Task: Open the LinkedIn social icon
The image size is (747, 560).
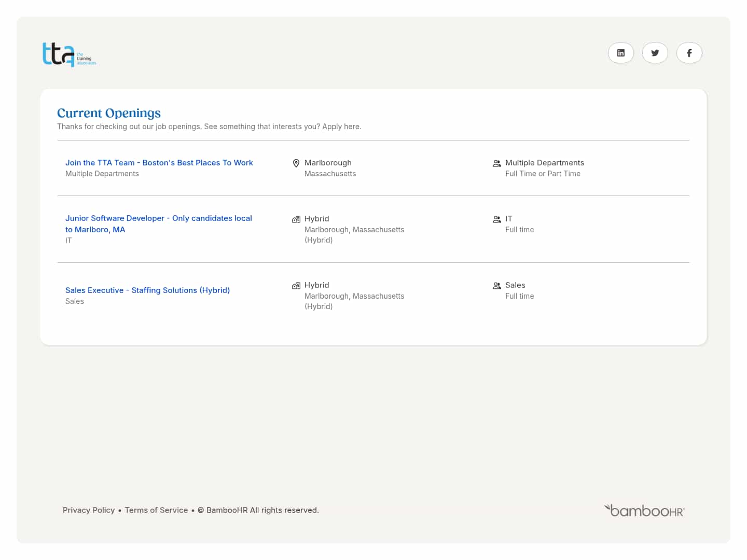Action: click(x=620, y=53)
